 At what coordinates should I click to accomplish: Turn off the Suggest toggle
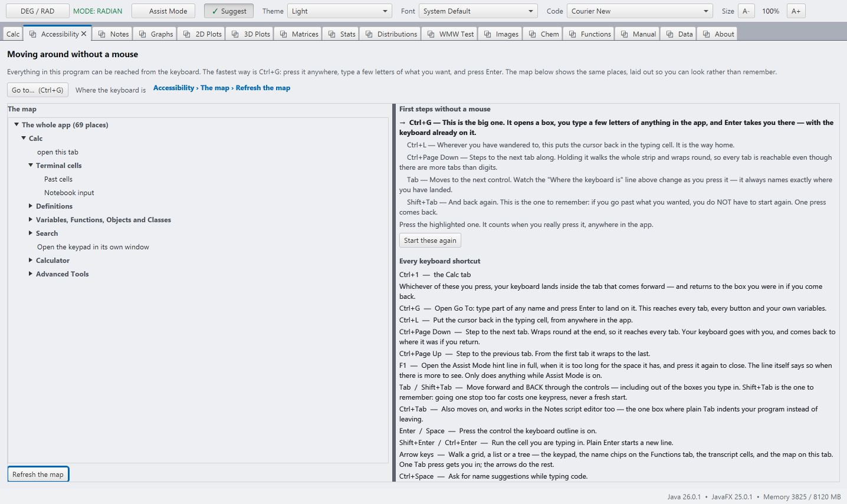(229, 11)
